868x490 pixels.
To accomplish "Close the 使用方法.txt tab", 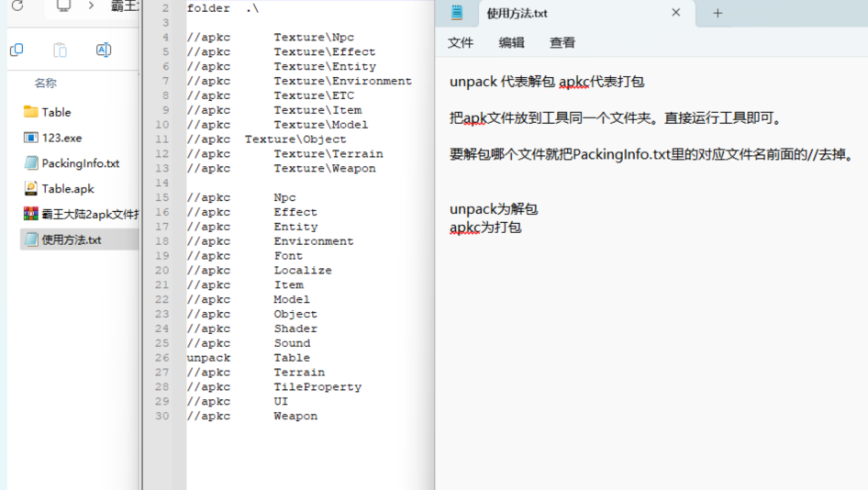I will pyautogui.click(x=675, y=12).
